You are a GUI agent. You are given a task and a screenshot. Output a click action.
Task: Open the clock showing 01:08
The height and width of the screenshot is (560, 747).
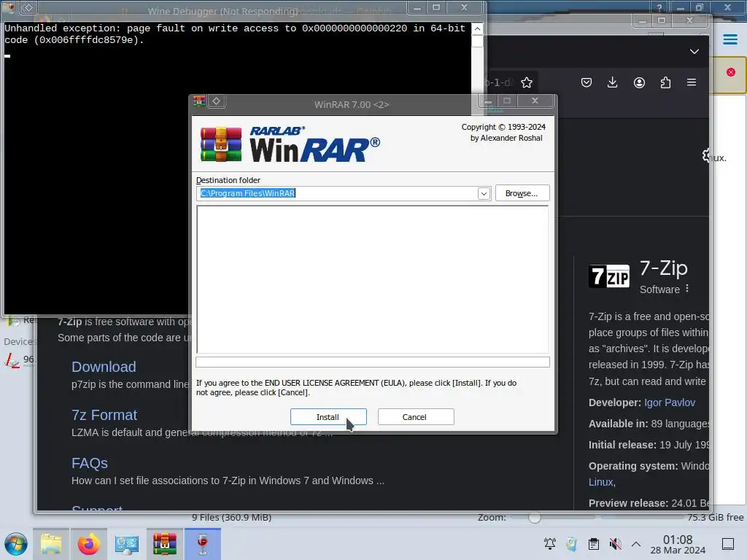coord(678,544)
